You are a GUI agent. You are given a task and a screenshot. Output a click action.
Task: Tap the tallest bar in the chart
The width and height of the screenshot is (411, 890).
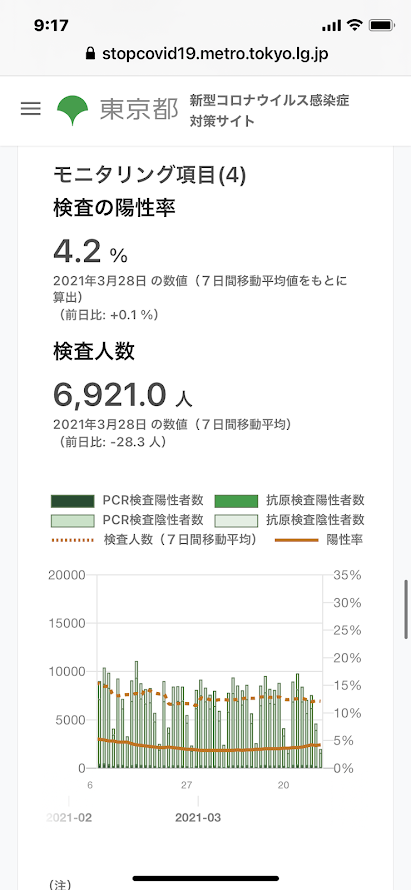pos(136,714)
